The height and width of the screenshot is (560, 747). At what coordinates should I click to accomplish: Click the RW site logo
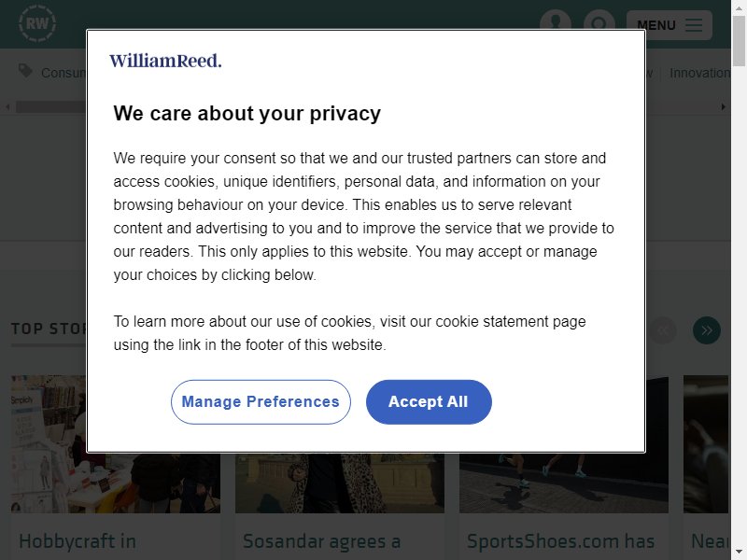pyautogui.click(x=37, y=23)
